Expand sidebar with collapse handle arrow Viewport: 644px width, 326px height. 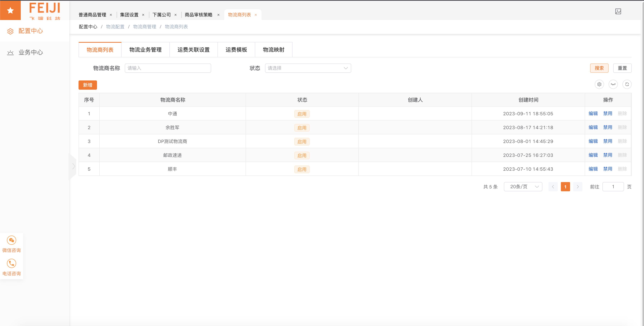[x=73, y=166]
